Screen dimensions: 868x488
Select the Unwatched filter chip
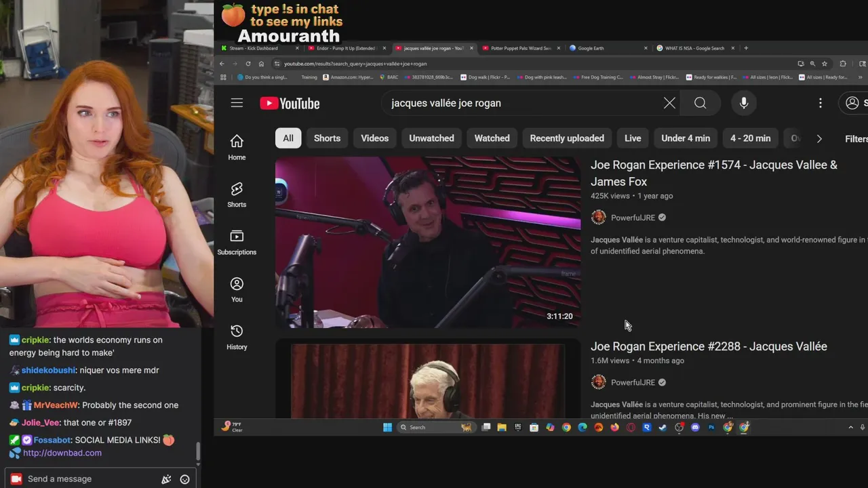(431, 138)
